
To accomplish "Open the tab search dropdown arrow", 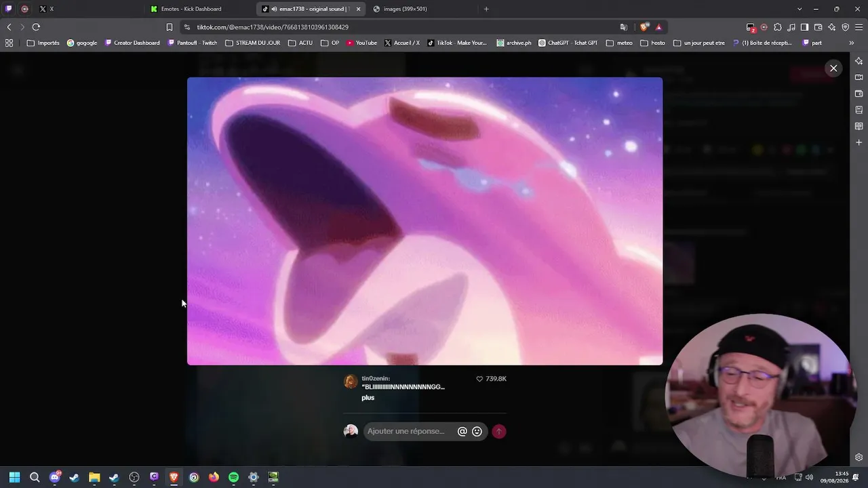I will pyautogui.click(x=800, y=9).
